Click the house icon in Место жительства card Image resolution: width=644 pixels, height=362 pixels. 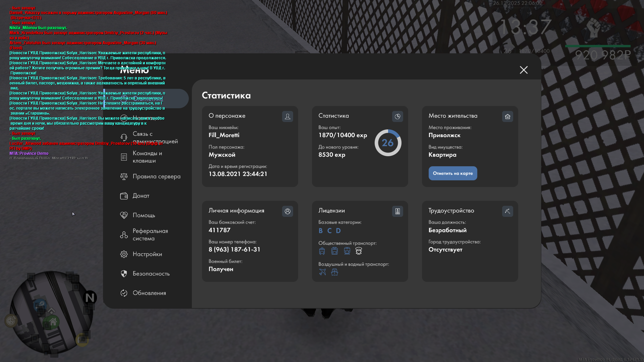pyautogui.click(x=507, y=116)
